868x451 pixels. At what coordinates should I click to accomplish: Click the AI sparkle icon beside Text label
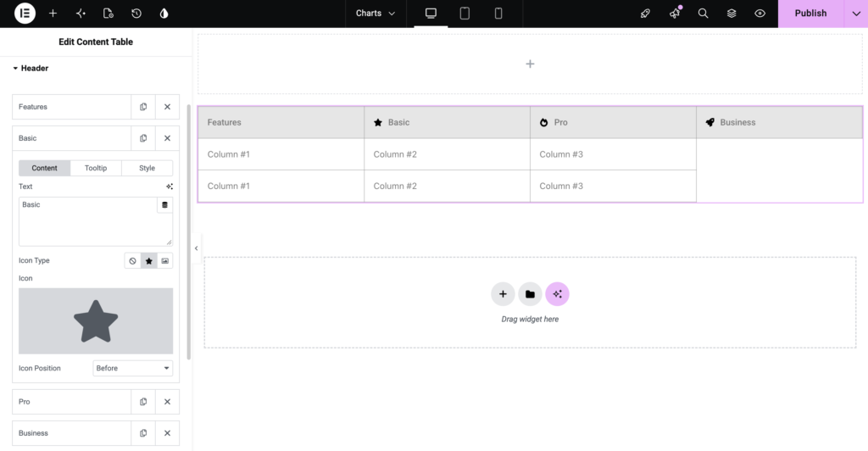(170, 187)
